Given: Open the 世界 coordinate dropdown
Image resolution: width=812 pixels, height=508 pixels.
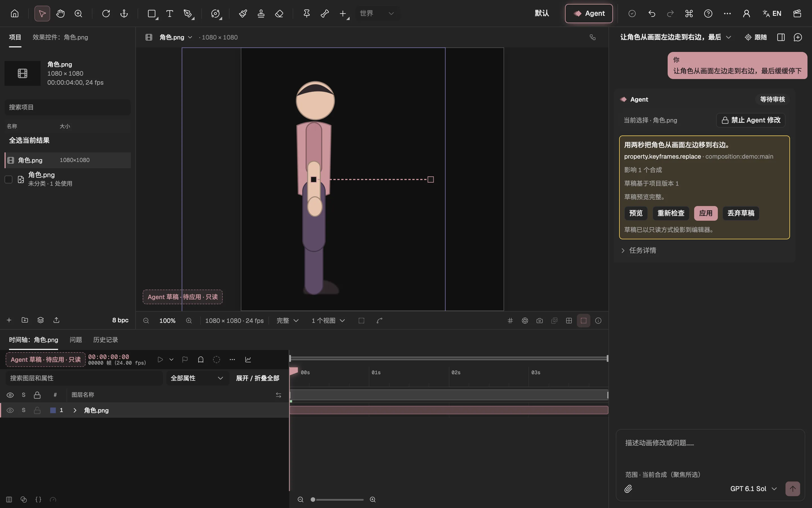Looking at the screenshot, I should [x=377, y=14].
